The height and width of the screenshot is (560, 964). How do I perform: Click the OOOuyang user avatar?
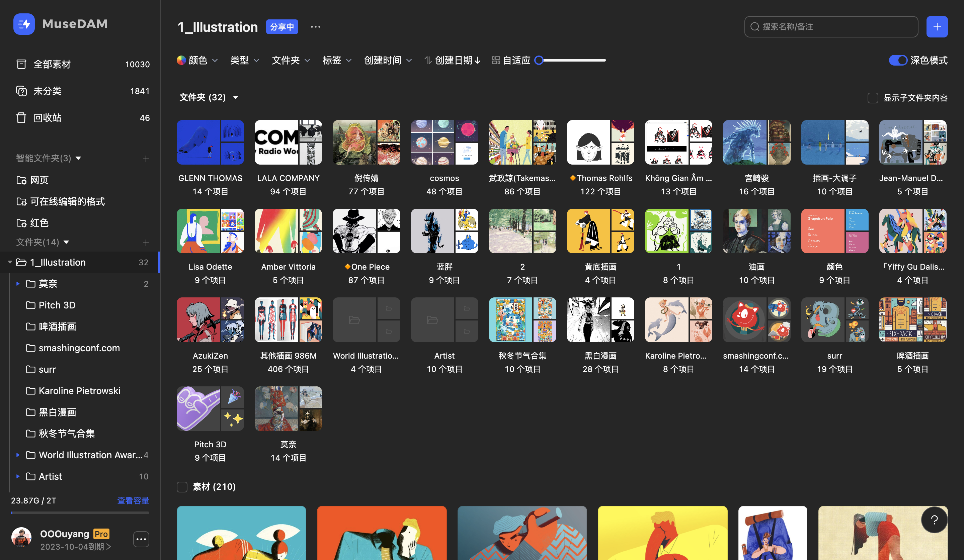[21, 537]
